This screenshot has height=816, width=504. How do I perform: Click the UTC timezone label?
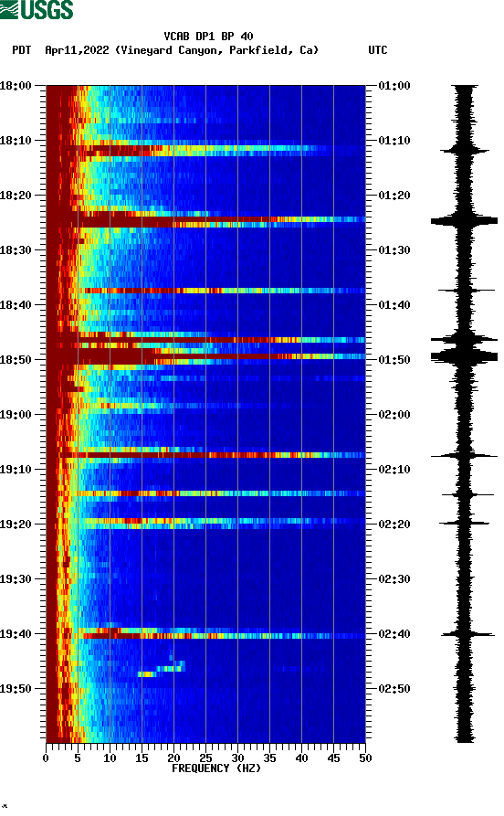click(x=378, y=50)
